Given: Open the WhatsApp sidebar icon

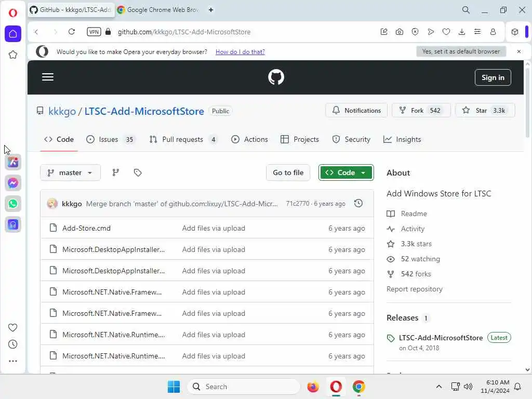Looking at the screenshot, I should tap(13, 204).
